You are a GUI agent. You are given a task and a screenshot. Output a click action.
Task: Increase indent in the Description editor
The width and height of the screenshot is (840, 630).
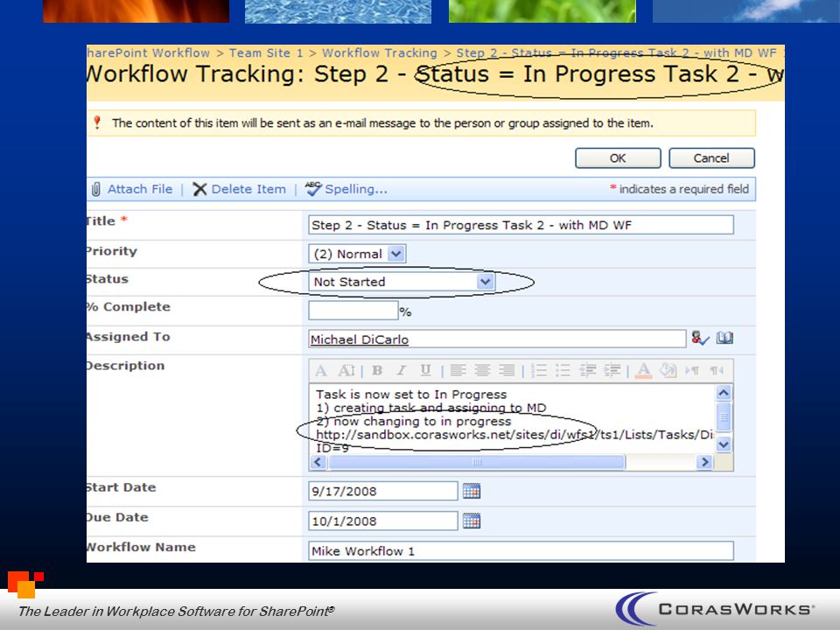pos(612,371)
